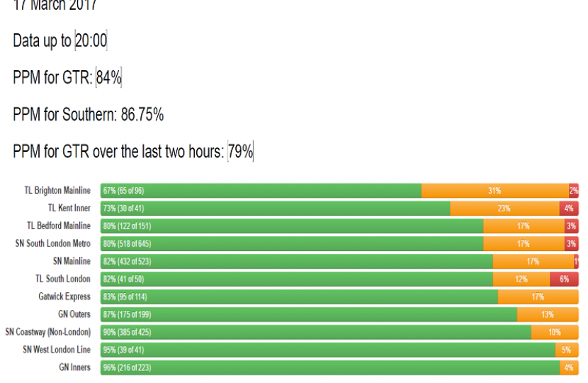This screenshot has height=383, width=588.
Task: Click the red 4% segment for Kent Inner
Action: tap(568, 209)
